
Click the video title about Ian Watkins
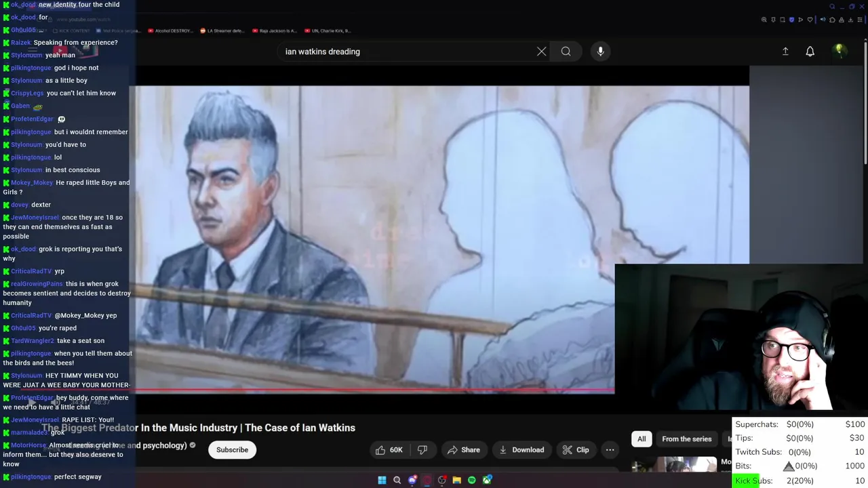199,428
